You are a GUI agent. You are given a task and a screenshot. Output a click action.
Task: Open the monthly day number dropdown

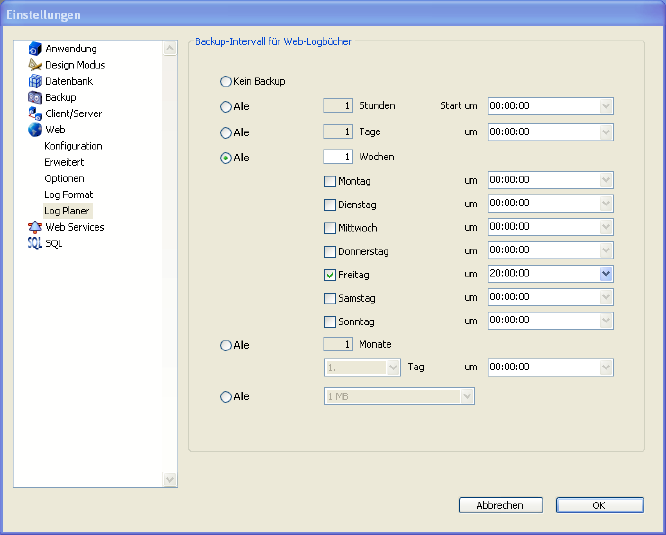[393, 368]
